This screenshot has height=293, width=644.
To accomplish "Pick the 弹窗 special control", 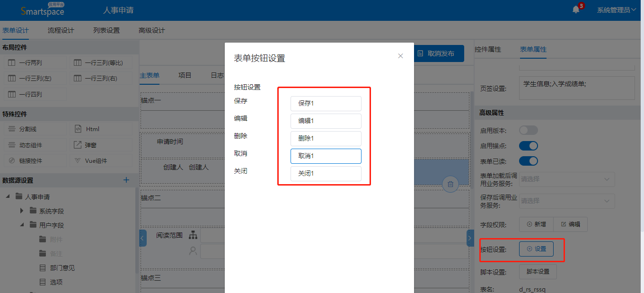I will (x=101, y=145).
